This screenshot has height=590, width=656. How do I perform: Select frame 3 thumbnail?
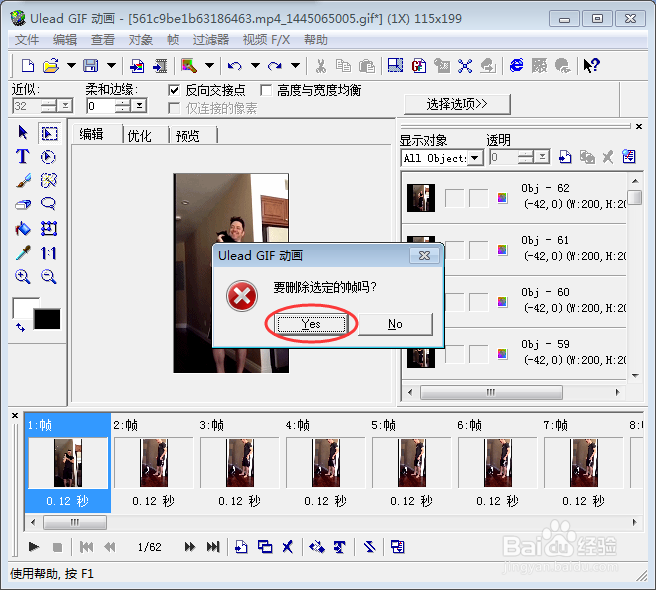pyautogui.click(x=240, y=462)
